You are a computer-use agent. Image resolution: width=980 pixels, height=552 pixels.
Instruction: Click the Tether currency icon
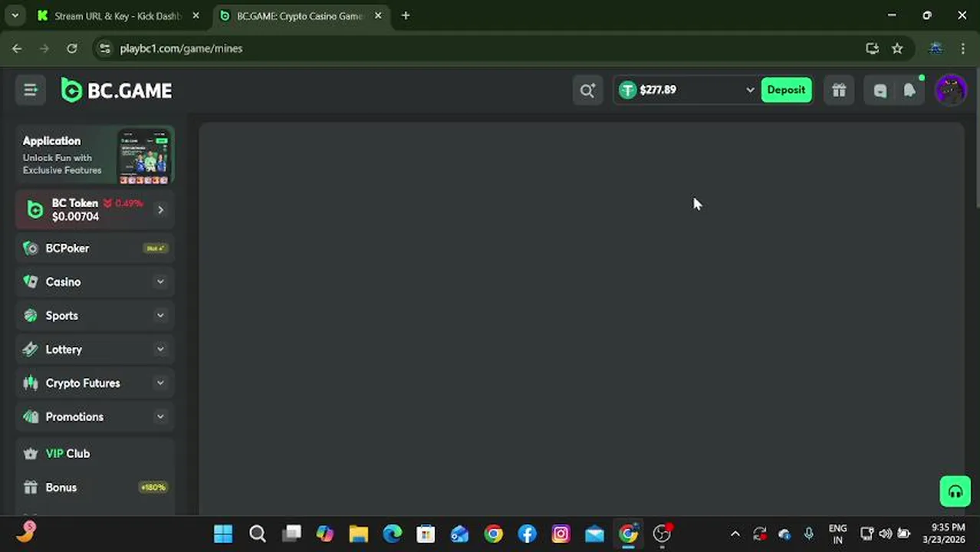pos(628,90)
